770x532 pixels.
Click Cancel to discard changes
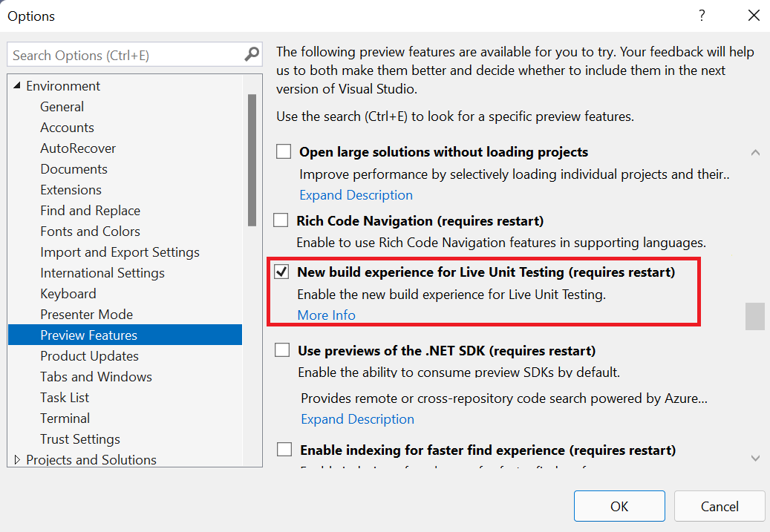pos(719,506)
